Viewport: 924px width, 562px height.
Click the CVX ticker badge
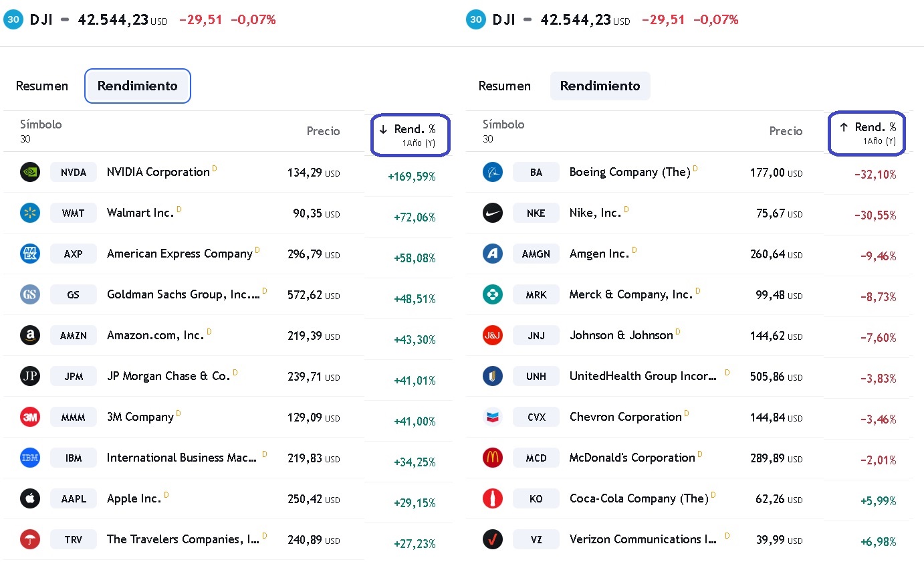(536, 417)
